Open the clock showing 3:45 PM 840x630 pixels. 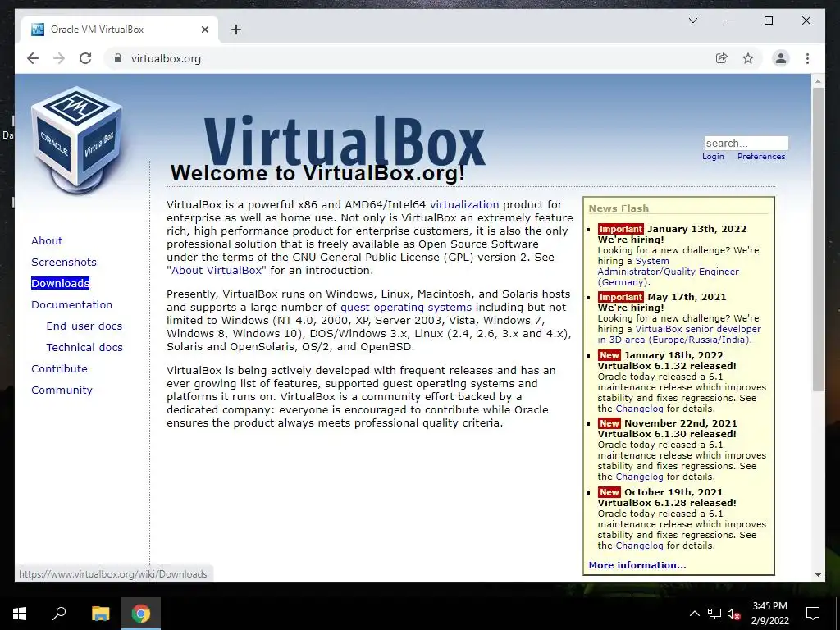769,614
